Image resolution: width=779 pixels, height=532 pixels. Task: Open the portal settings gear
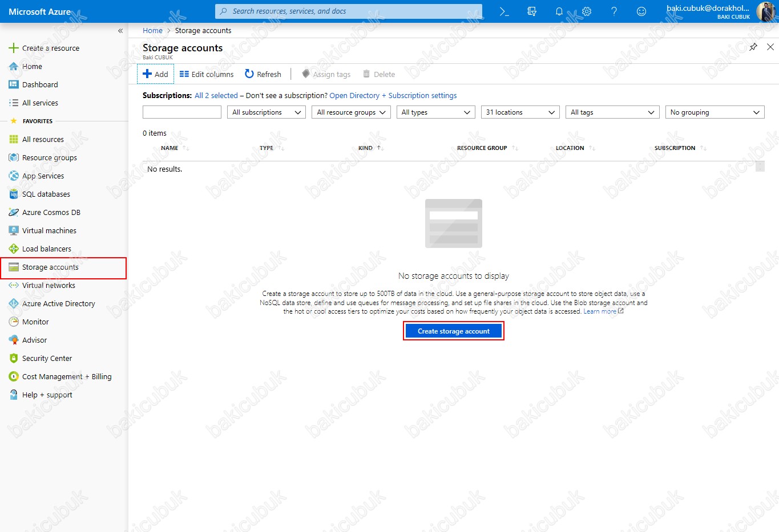pyautogui.click(x=587, y=11)
